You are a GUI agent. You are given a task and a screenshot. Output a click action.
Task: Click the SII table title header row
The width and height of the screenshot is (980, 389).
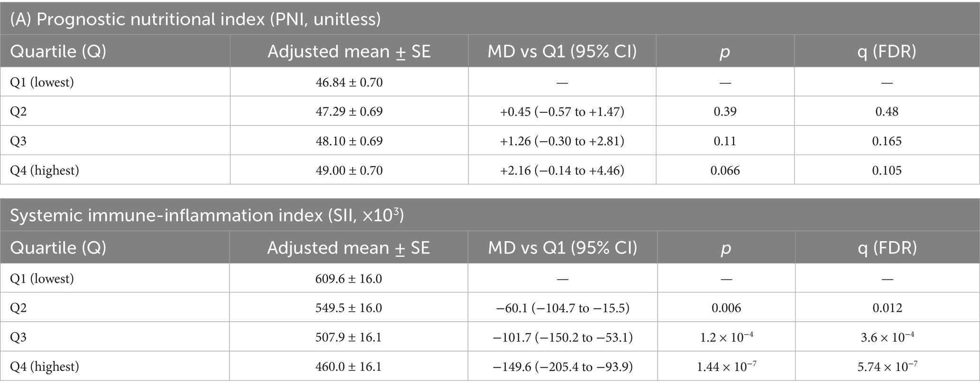207,216
